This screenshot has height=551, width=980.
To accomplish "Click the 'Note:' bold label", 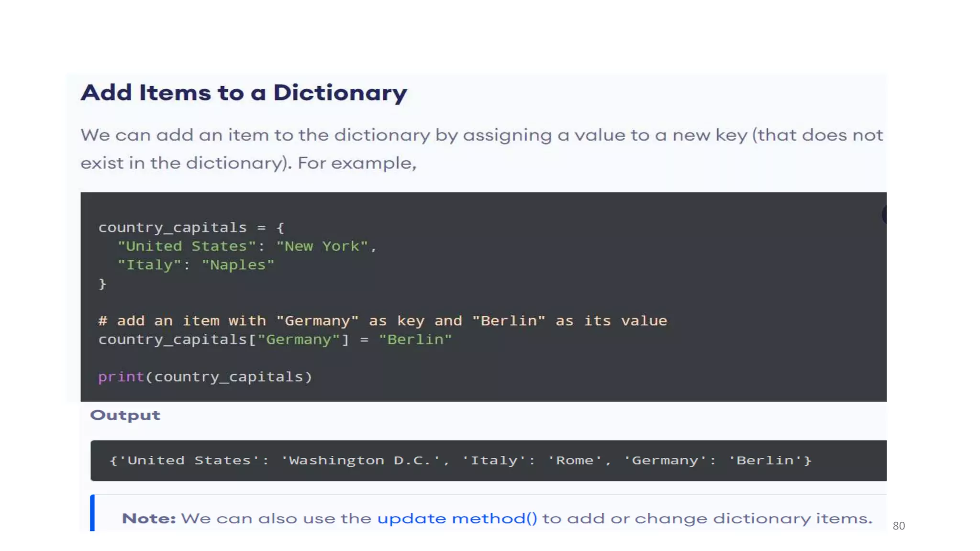I will pos(149,518).
